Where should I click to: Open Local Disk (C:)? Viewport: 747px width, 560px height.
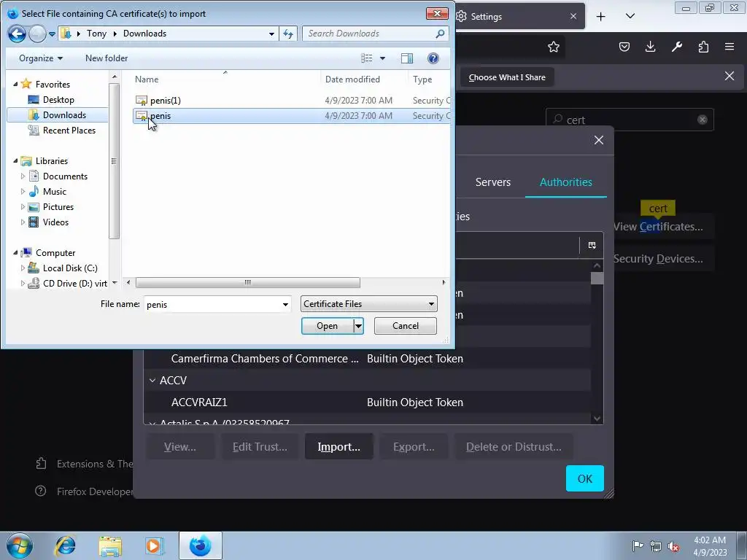pyautogui.click(x=69, y=268)
